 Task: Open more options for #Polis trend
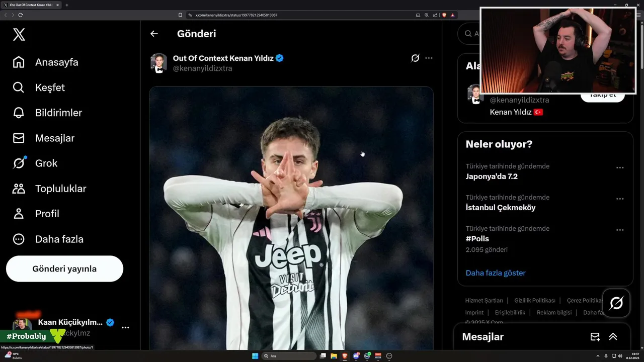[620, 230]
